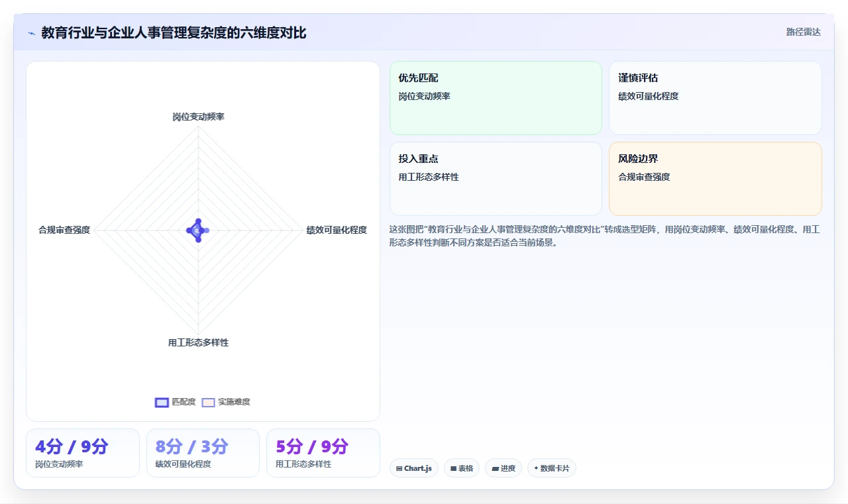
Task: Click the description paragraph starting 这张图把
Action: [605, 236]
